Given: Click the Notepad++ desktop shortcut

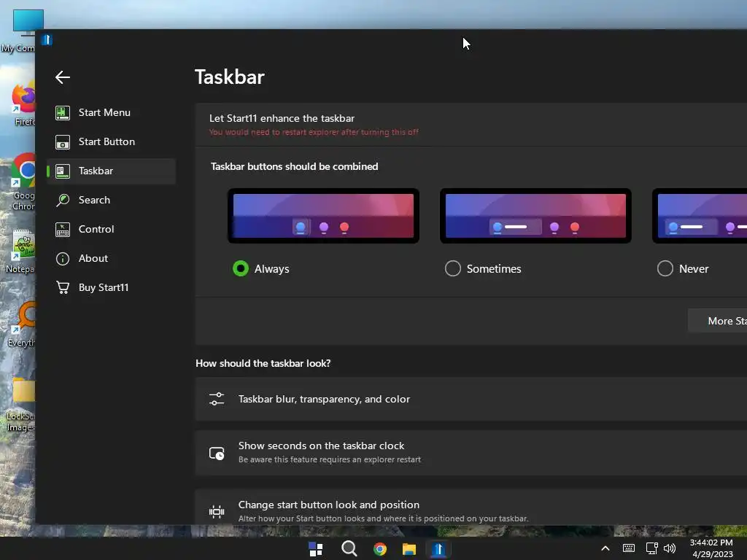Looking at the screenshot, I should click(21, 252).
